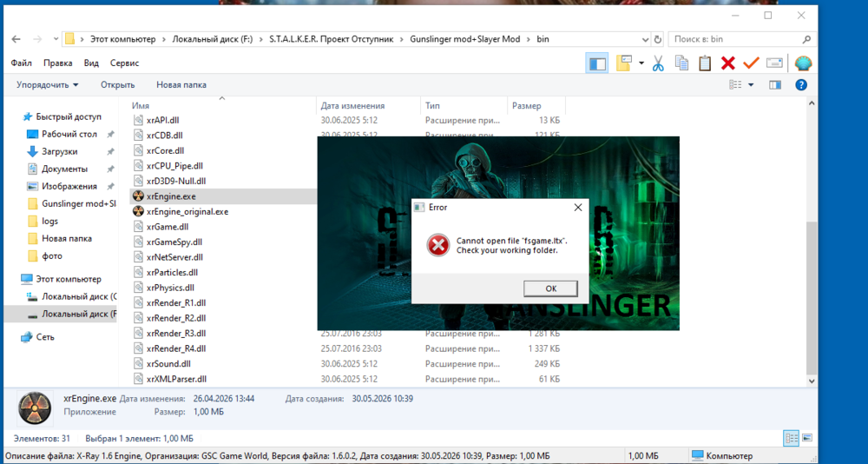Open the Classic Shell settings shell icon

coord(803,63)
